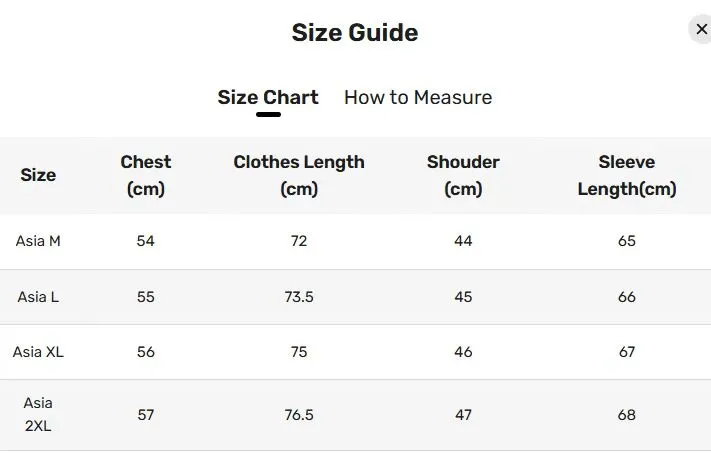The width and height of the screenshot is (711, 476).
Task: Click chest value 57 for Asia 2XL
Action: tap(146, 414)
